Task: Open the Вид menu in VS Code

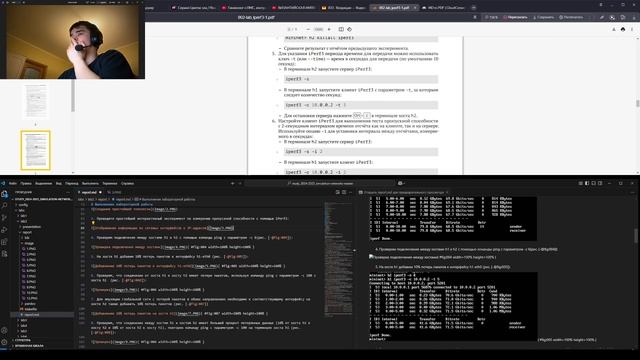Action: point(59,184)
